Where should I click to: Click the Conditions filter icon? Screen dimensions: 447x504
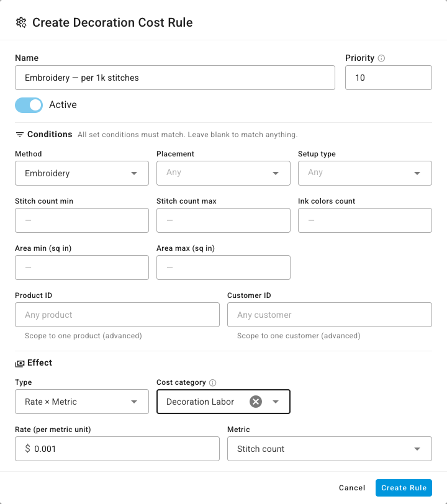tap(20, 134)
